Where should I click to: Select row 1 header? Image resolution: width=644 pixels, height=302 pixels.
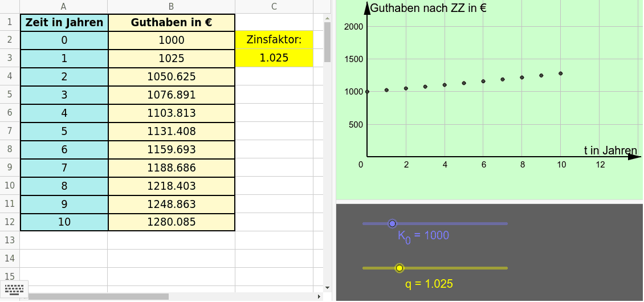(x=10, y=22)
